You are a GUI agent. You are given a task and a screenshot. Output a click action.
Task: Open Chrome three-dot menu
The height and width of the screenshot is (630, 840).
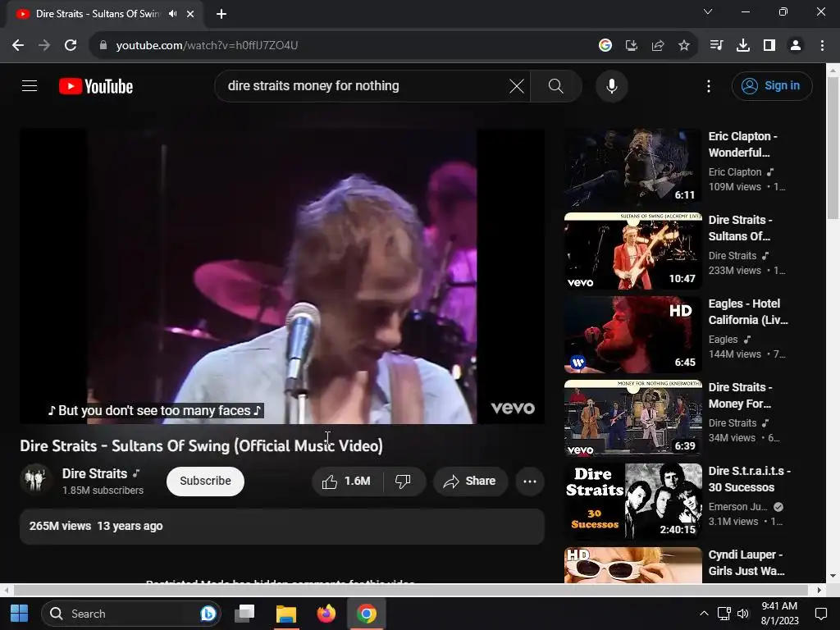click(x=822, y=46)
